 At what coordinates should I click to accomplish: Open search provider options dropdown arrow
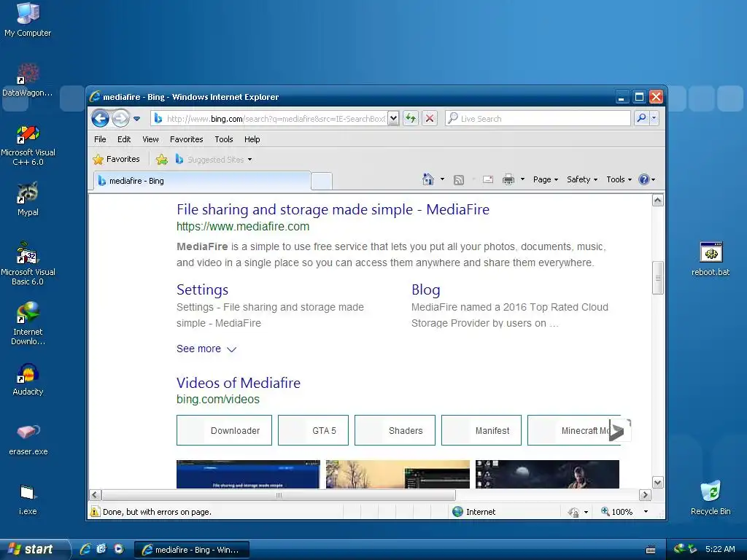tap(654, 118)
